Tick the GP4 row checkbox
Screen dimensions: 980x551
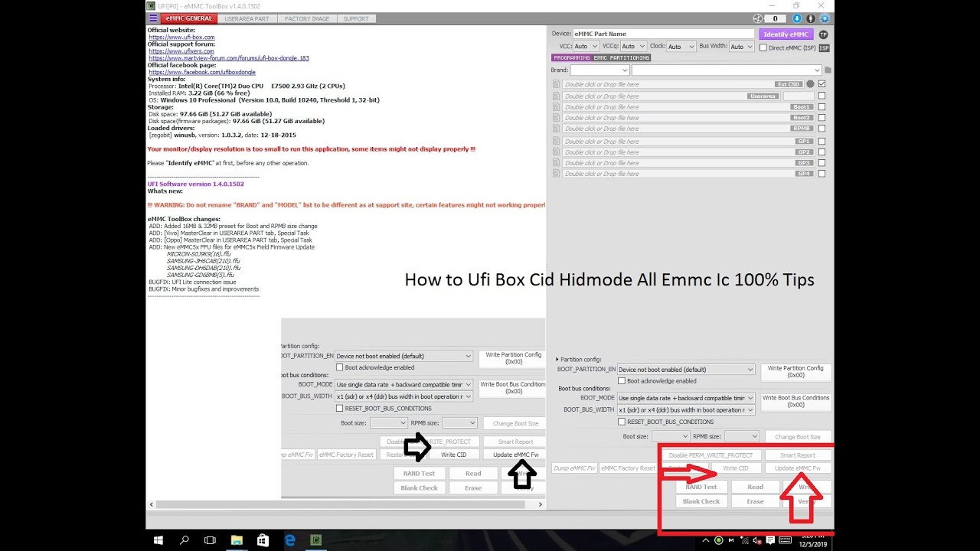[x=822, y=174]
